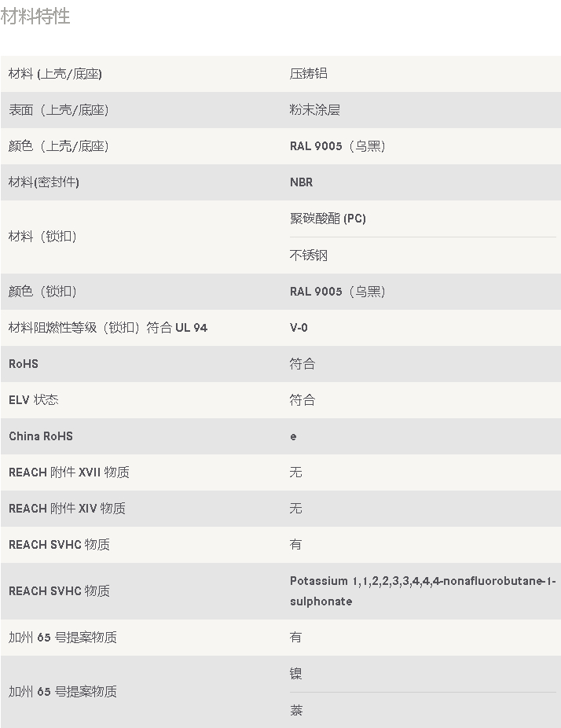Click the ELV 状态 row label

click(x=34, y=400)
